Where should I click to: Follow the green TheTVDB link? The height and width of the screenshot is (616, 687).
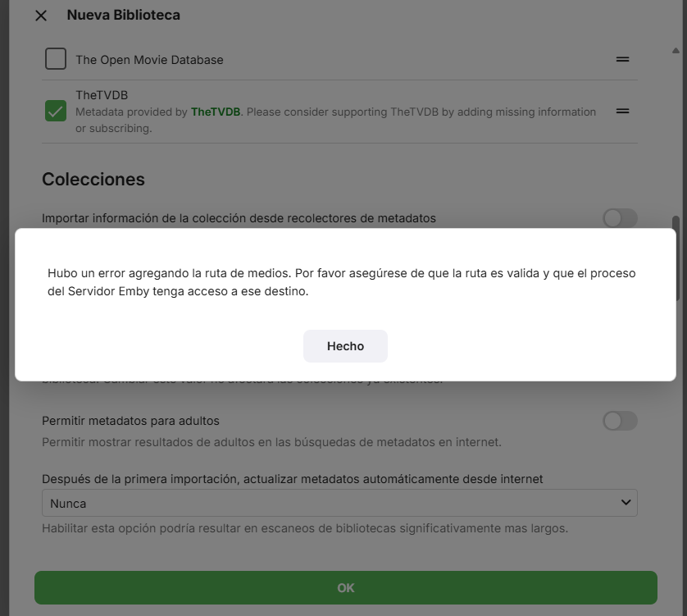pos(216,112)
